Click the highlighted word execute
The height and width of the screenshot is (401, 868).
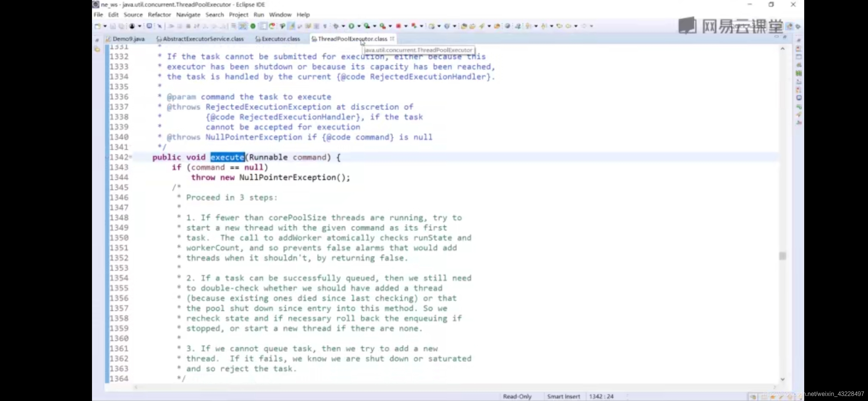tap(227, 157)
